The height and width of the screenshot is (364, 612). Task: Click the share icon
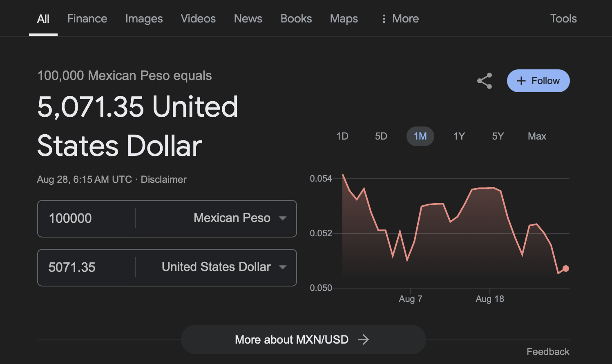tap(484, 81)
